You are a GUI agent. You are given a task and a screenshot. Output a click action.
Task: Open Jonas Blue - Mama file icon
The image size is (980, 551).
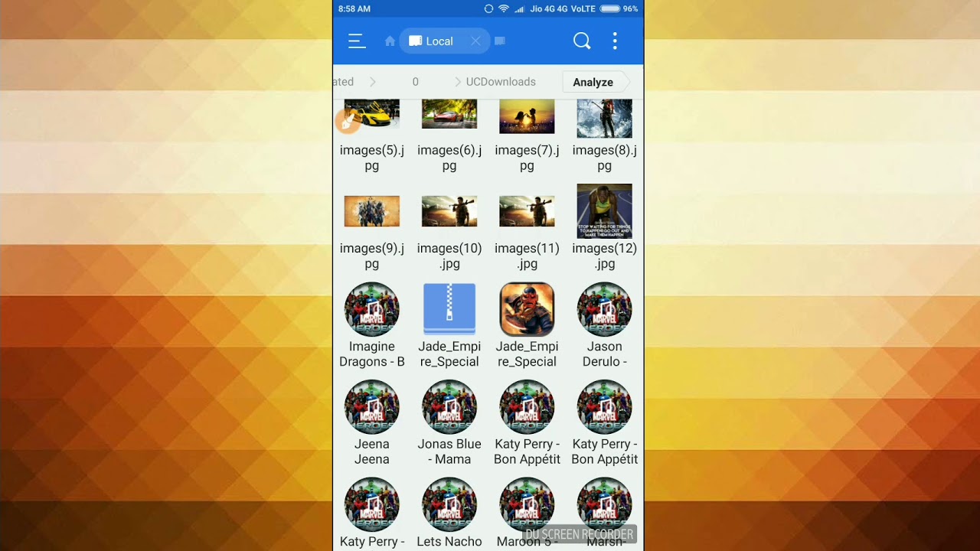tap(449, 407)
